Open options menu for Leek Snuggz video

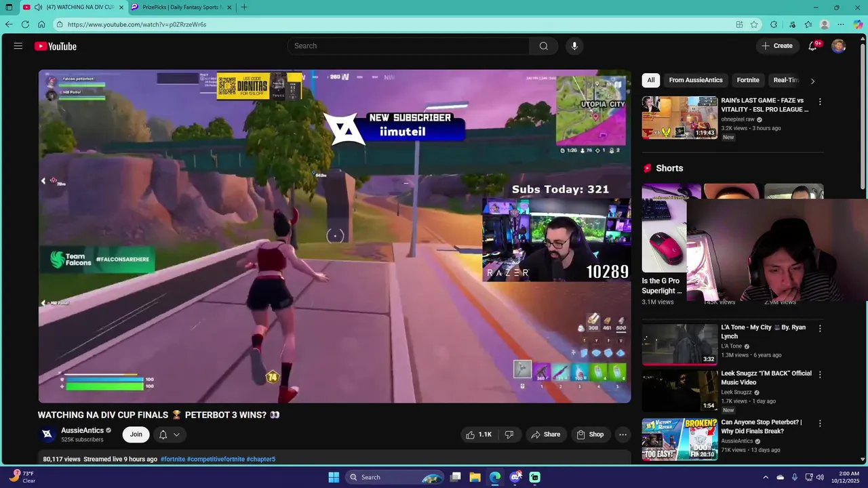820,374
